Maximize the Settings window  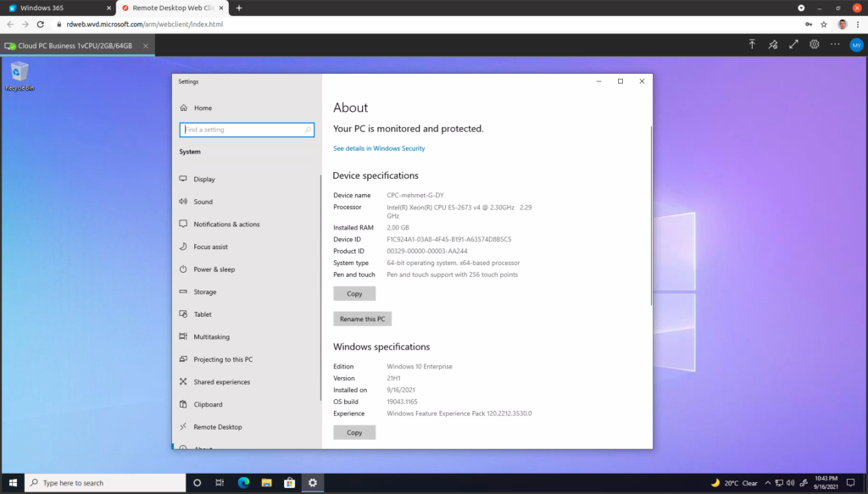coord(620,81)
